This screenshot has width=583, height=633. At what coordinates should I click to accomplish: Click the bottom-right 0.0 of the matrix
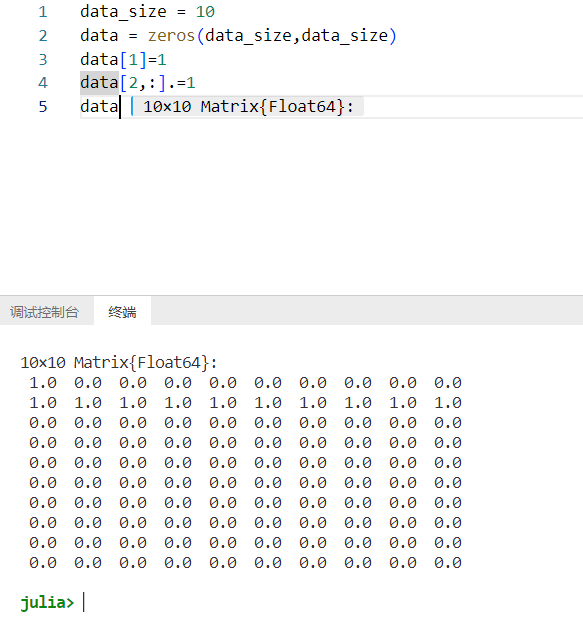tap(448, 562)
